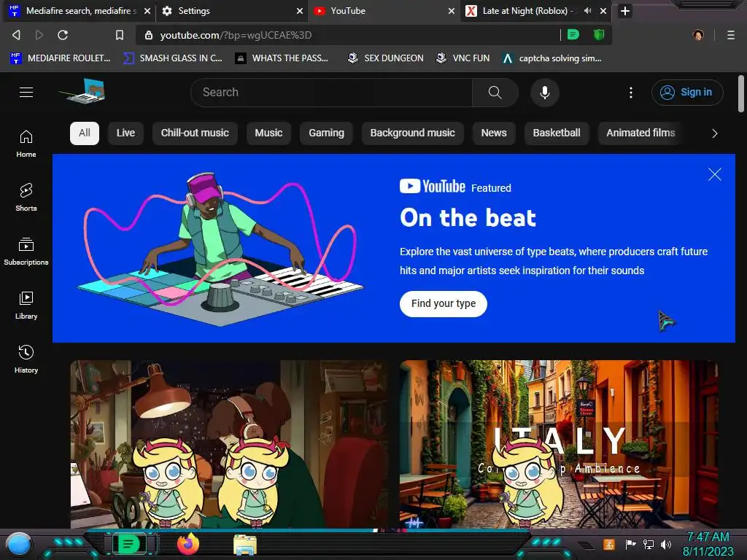Click the YouTube search field
The image size is (747, 560).
click(x=332, y=93)
